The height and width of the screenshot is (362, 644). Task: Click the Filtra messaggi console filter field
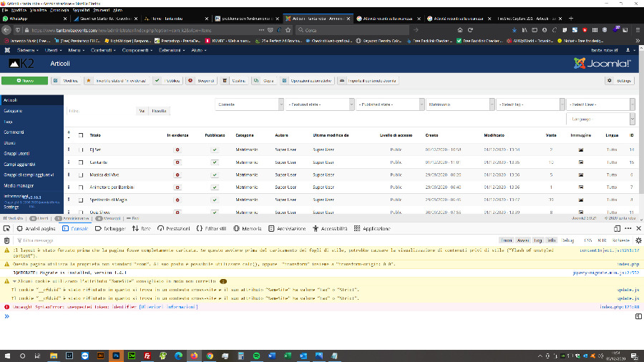coord(255,240)
